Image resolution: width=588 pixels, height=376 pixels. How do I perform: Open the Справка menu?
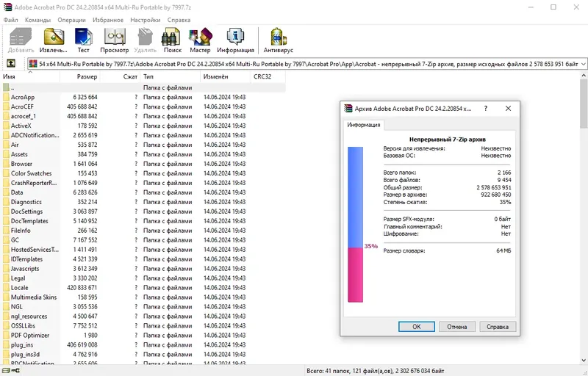(x=179, y=20)
